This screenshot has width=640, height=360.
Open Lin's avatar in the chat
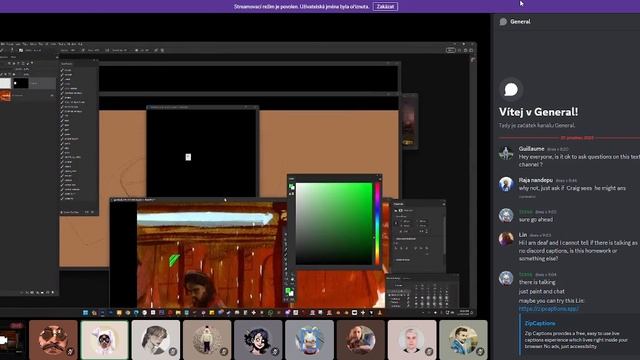click(506, 239)
